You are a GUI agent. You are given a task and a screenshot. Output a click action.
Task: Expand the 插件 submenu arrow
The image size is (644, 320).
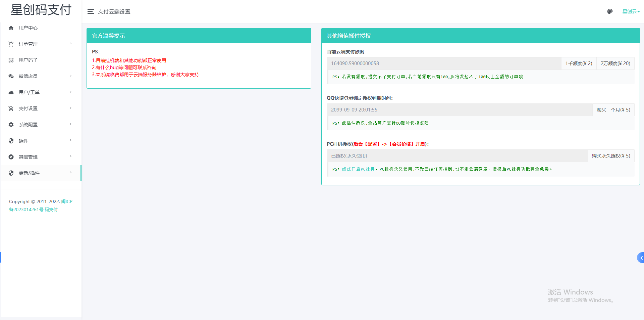click(x=71, y=140)
